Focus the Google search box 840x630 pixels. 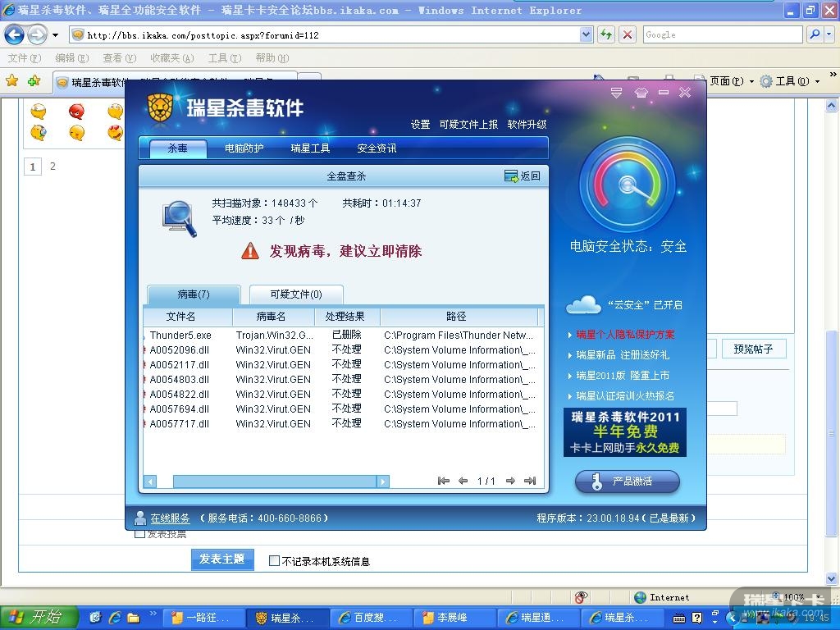(723, 34)
